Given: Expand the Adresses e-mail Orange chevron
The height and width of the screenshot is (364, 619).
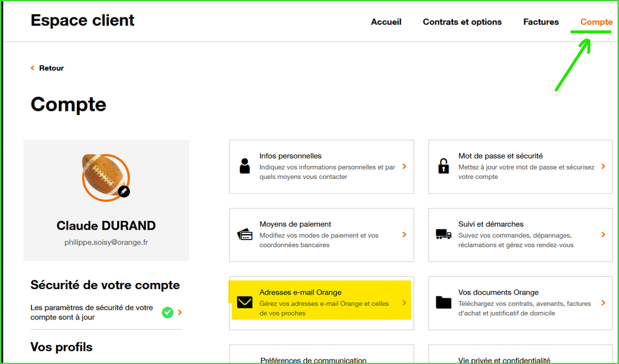Looking at the screenshot, I should 404,303.
